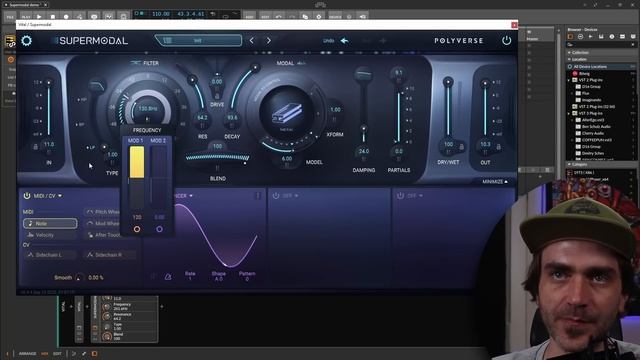Click the DRY/WET slider
Viewport: 640px width, 360px height.
[448, 108]
